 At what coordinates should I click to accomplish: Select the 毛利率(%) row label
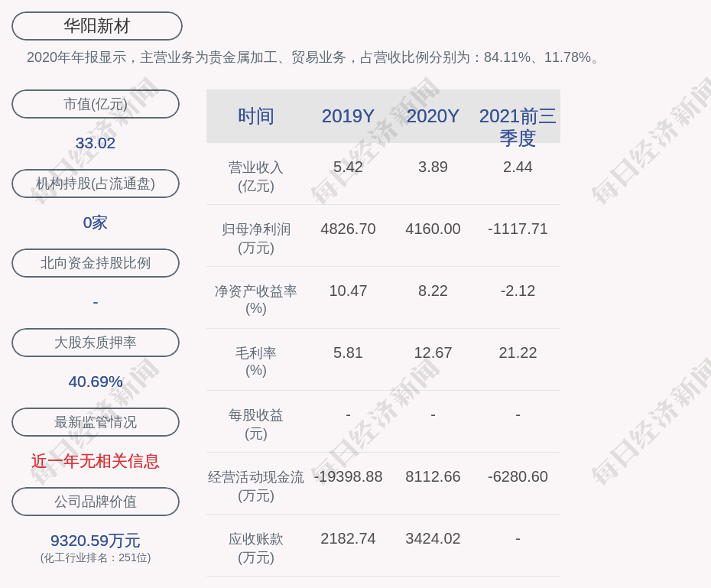pyautogui.click(x=256, y=362)
